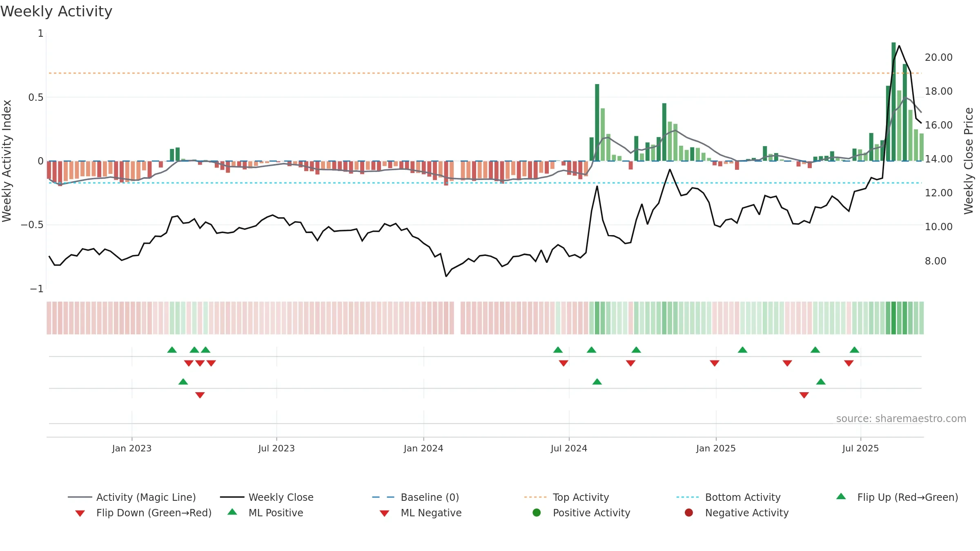This screenshot has width=980, height=551.
Task: Toggle Flip Down (Green→Red) legend entry
Action: coord(143,513)
